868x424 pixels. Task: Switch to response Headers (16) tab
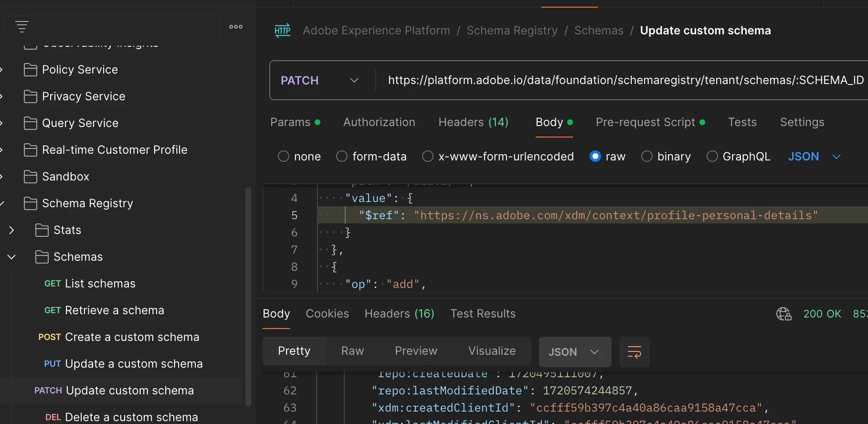pyautogui.click(x=400, y=314)
